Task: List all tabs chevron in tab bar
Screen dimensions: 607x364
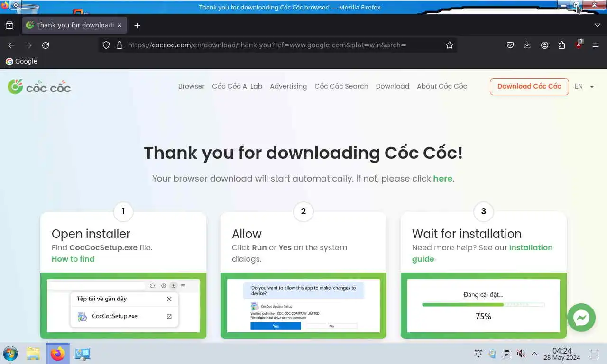Action: coord(597,25)
